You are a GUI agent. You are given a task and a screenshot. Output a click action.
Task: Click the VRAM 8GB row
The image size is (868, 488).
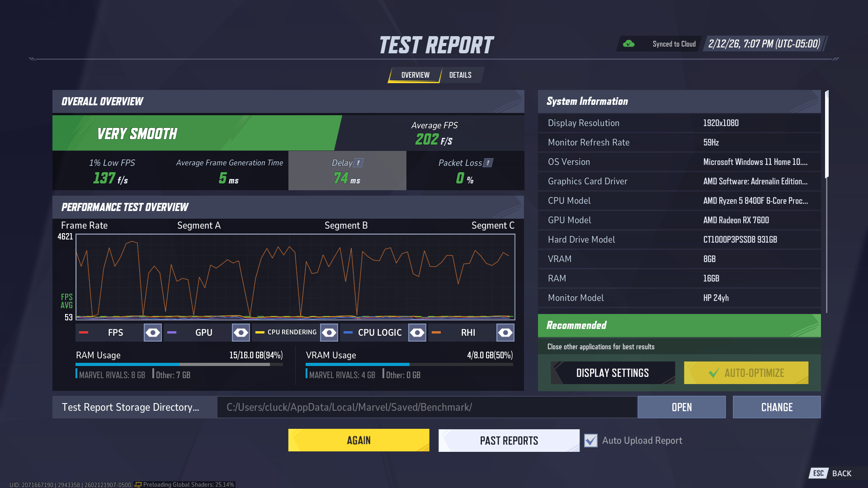point(679,259)
